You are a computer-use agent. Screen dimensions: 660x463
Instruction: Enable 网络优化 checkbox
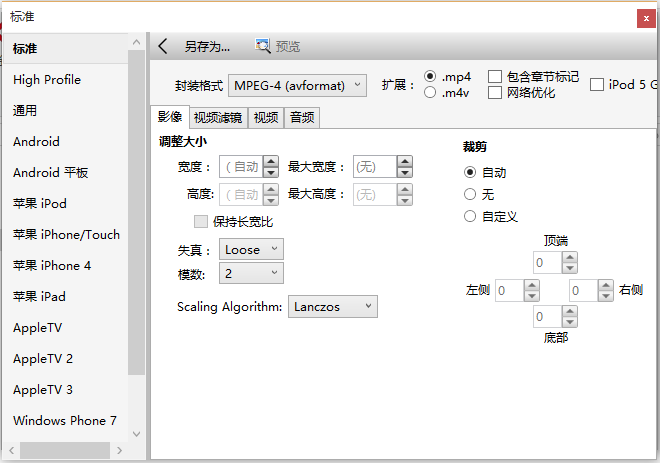tap(495, 93)
